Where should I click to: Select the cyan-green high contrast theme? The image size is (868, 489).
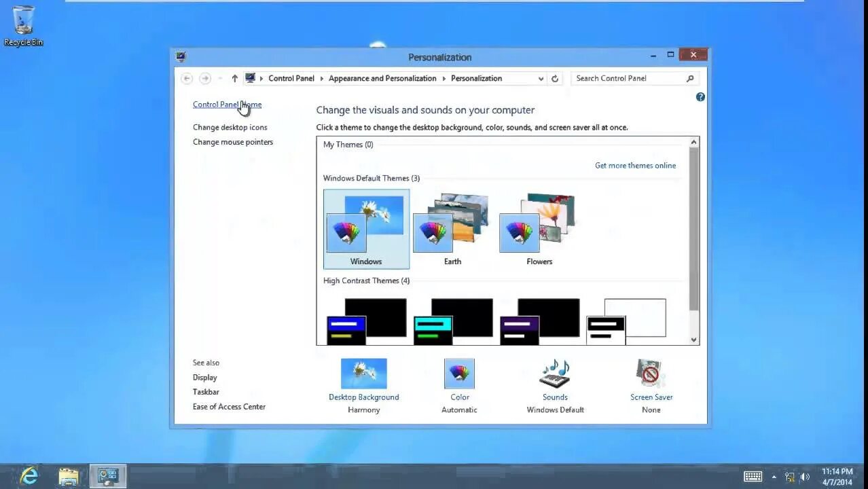tap(453, 321)
